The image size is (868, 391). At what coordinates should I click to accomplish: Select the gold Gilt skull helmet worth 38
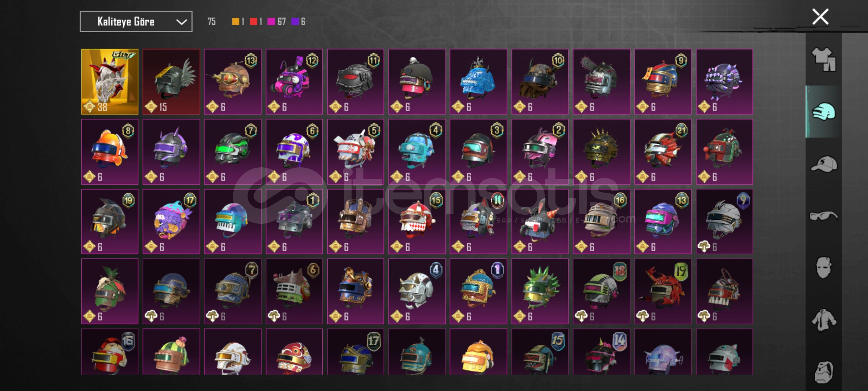tap(110, 82)
